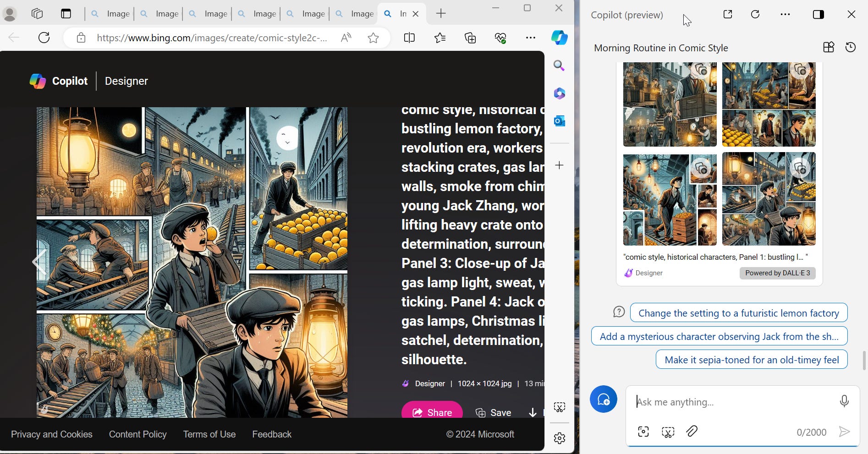Open the Copilot plugins icon
Viewport: 868px width, 454px height.
[829, 47]
